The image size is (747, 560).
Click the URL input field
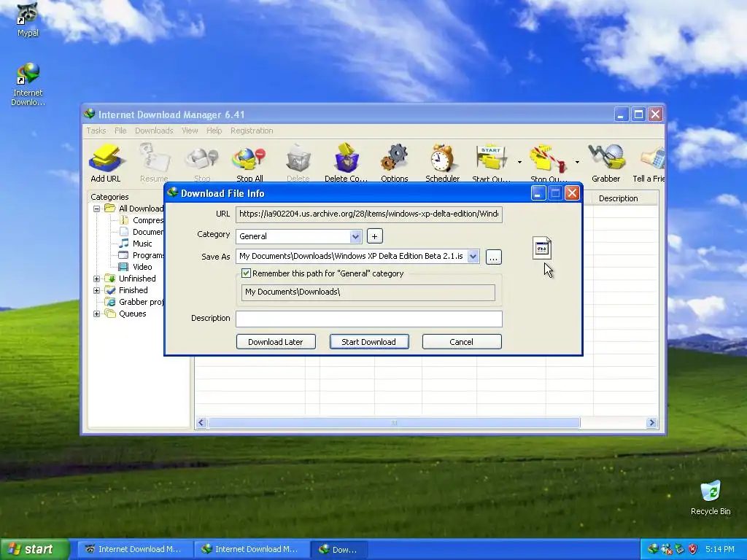(368, 214)
